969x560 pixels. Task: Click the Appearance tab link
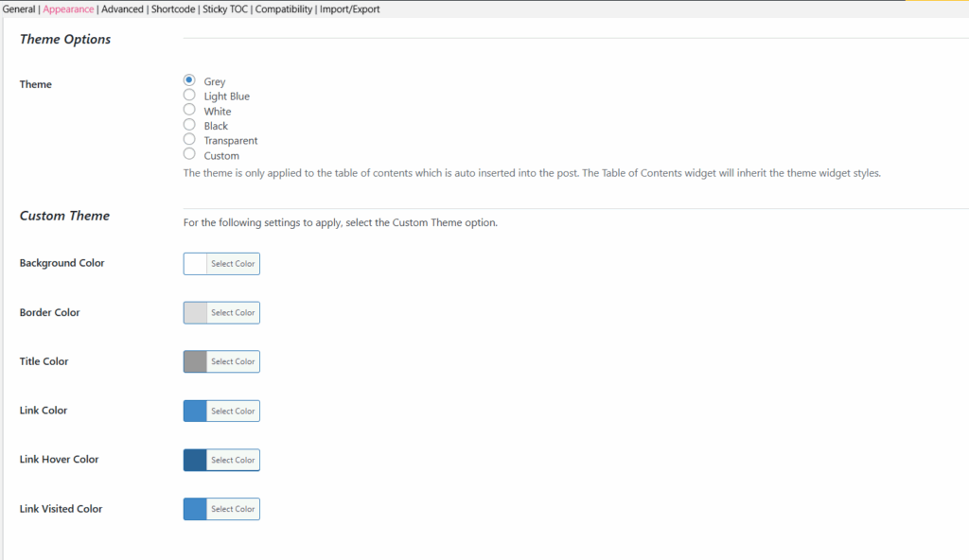coord(68,9)
